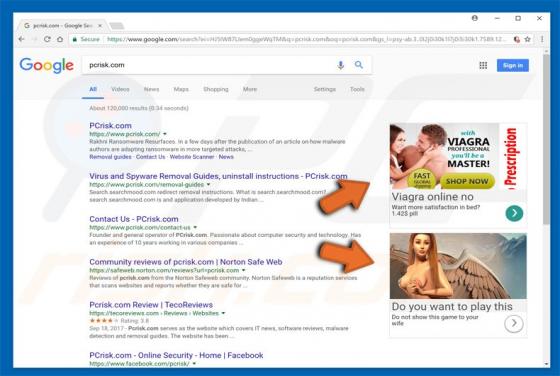This screenshot has height=376, width=560.
Task: Expand dropdown beside contact-us URL
Action: [195, 227]
